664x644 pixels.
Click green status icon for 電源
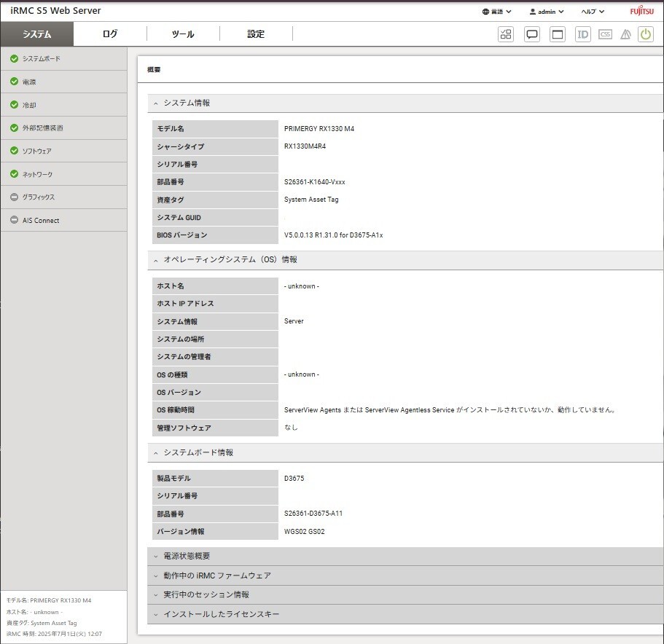coord(14,82)
